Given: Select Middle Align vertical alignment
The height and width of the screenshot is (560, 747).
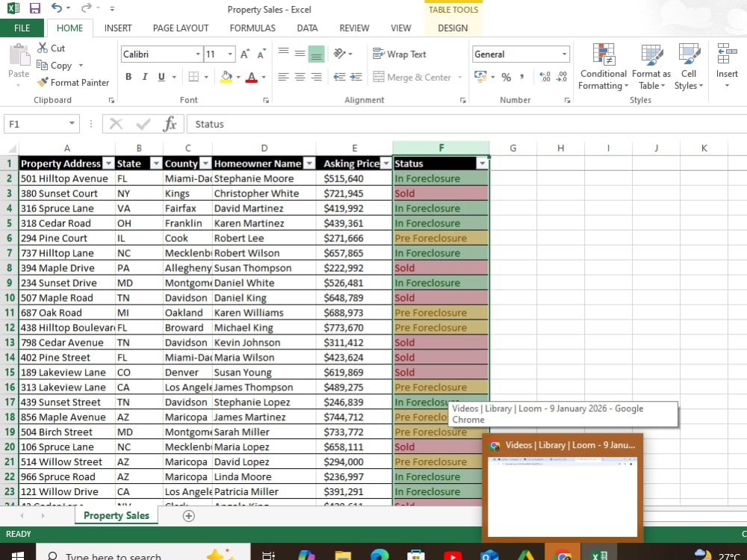Looking at the screenshot, I should point(300,53).
